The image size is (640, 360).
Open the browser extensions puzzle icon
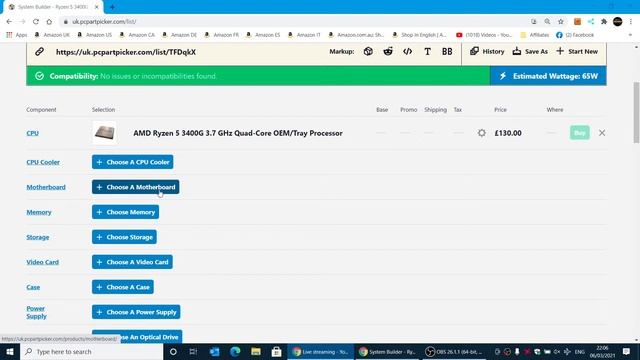(x=604, y=22)
